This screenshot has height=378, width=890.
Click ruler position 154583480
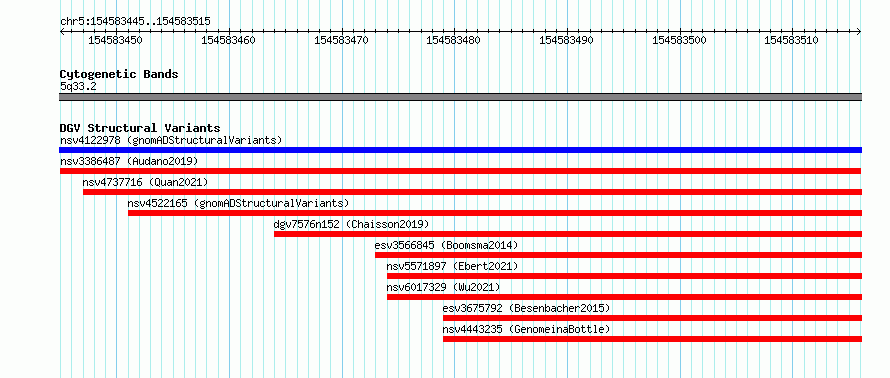(454, 40)
